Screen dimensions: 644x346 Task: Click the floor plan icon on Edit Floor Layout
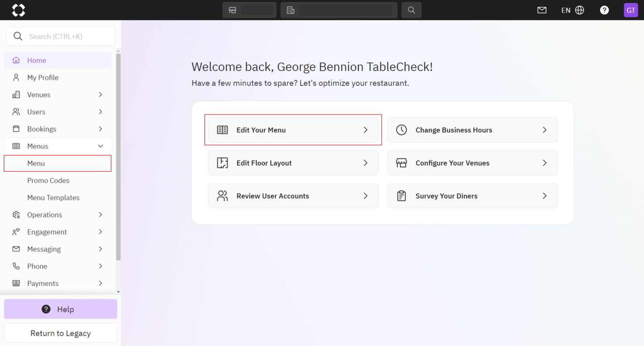pyautogui.click(x=222, y=163)
